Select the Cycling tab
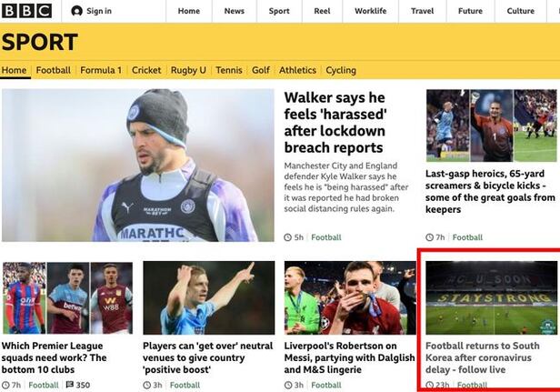Screen dimensions: 560x392 pyautogui.click(x=341, y=70)
